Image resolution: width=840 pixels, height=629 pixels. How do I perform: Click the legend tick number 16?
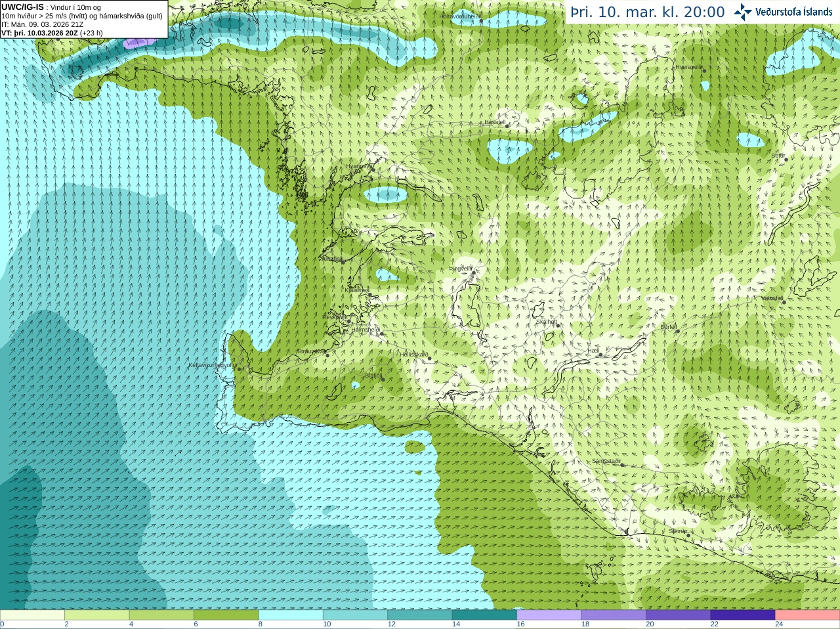[x=520, y=624]
